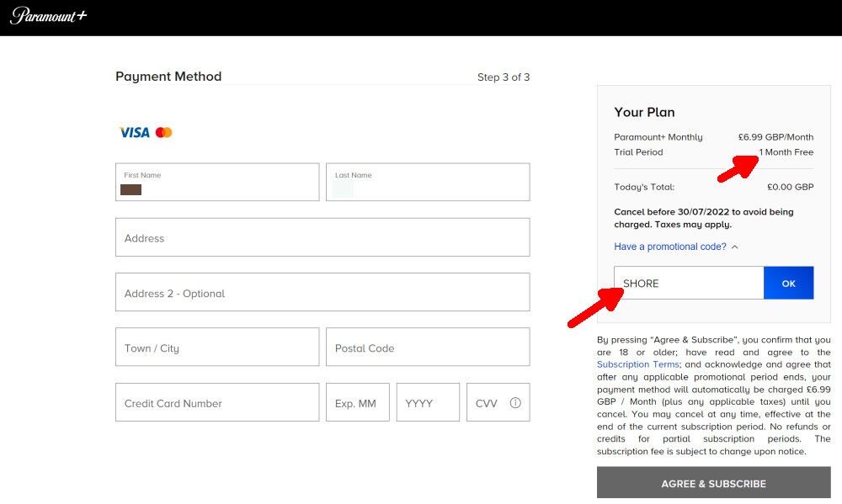This screenshot has width=842, height=504.
Task: Click the Mastercard logo icon
Action: pyautogui.click(x=163, y=132)
